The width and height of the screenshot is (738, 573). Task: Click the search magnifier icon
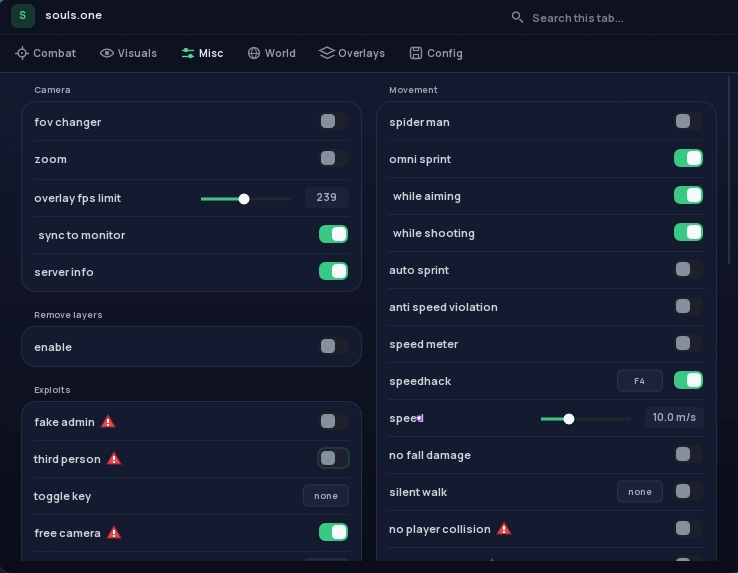[517, 18]
